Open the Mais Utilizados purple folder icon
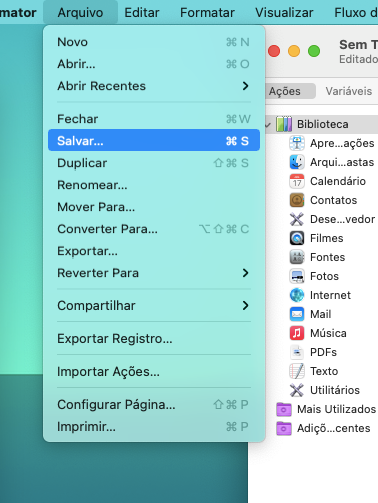The width and height of the screenshot is (378, 503). pyautogui.click(x=284, y=409)
